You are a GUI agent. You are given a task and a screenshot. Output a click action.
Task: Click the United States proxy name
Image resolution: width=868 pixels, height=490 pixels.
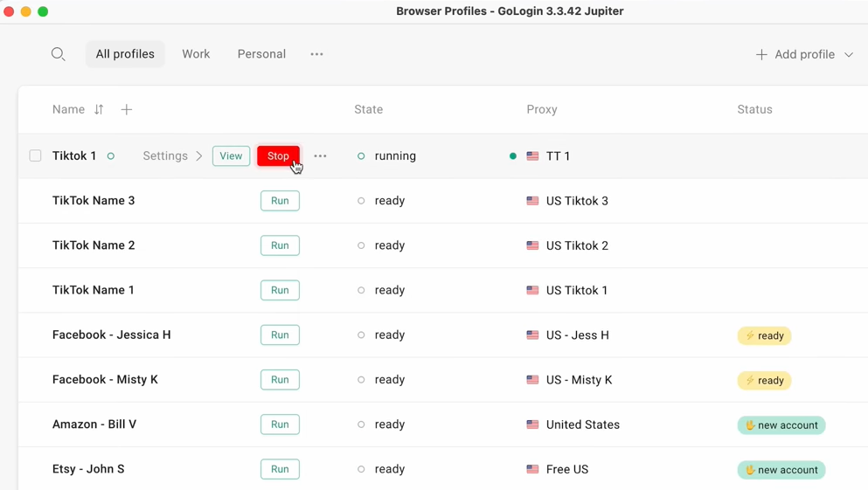pyautogui.click(x=583, y=424)
